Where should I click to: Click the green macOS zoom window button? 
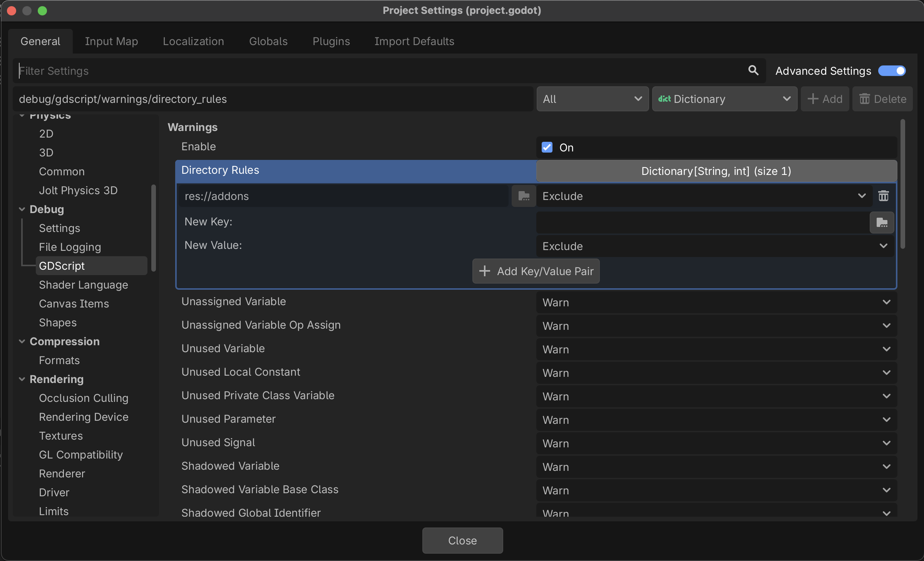42,10
